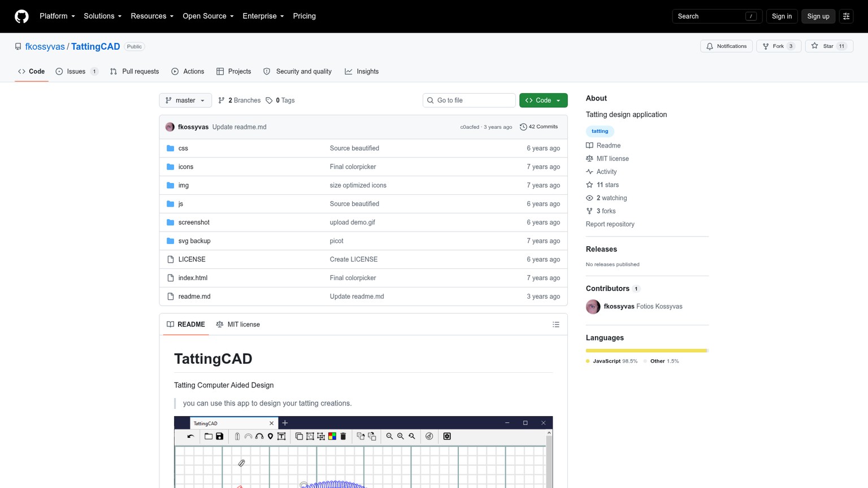Open the master branch dropdown
Screen dimensions: 868x488
tap(185, 101)
